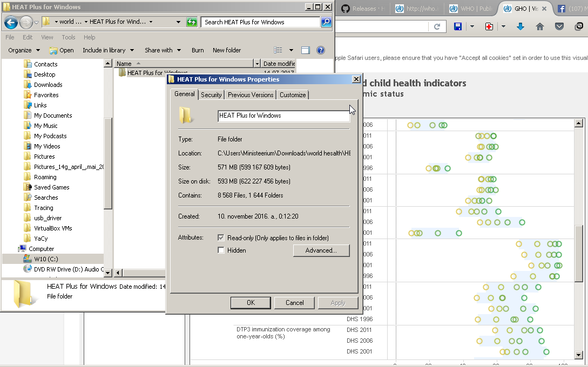Select the General tab in Properties
Viewport: 588px width, 367px height.
point(185,94)
